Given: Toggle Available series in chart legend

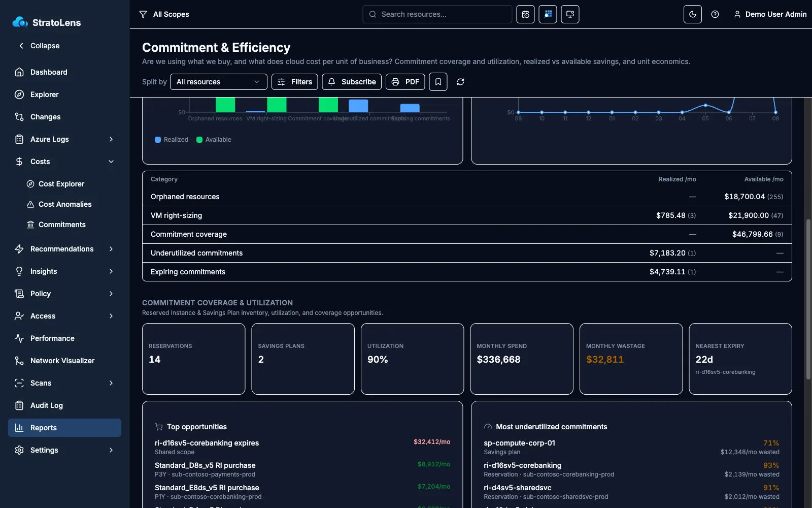Looking at the screenshot, I should coord(214,140).
